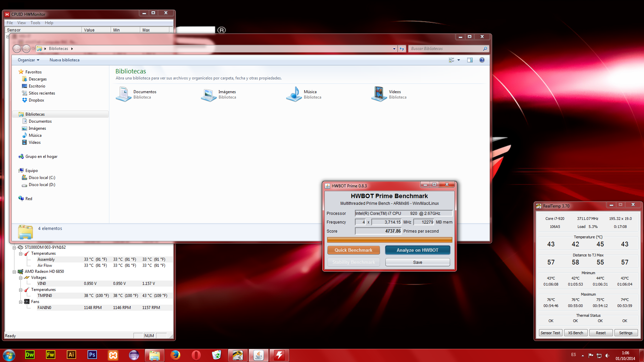Open Opera browser from taskbar
This screenshot has width=644, height=362.
[x=196, y=355]
